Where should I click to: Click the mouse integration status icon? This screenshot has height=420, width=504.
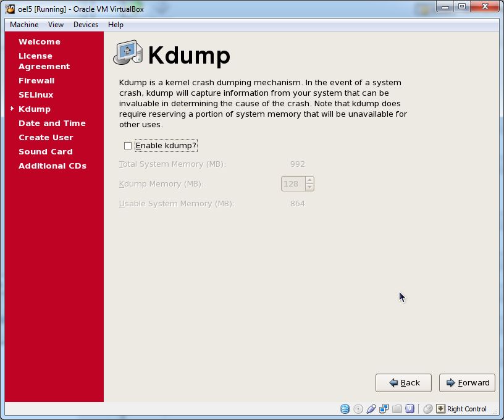[x=428, y=409]
